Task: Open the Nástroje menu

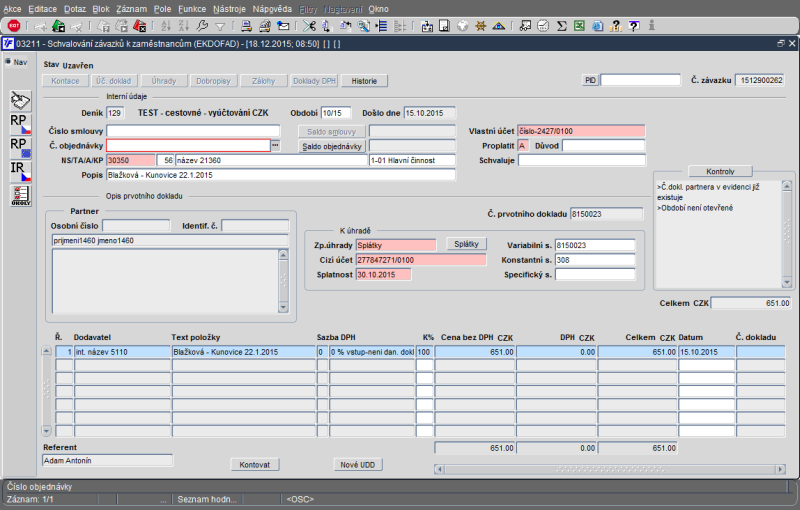Action: pyautogui.click(x=229, y=8)
